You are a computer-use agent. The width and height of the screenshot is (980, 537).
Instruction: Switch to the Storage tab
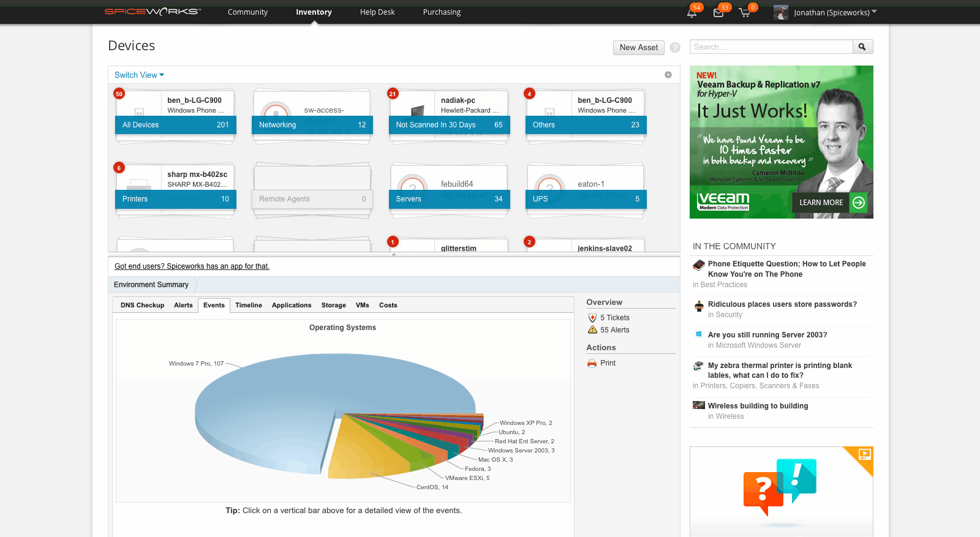point(334,305)
